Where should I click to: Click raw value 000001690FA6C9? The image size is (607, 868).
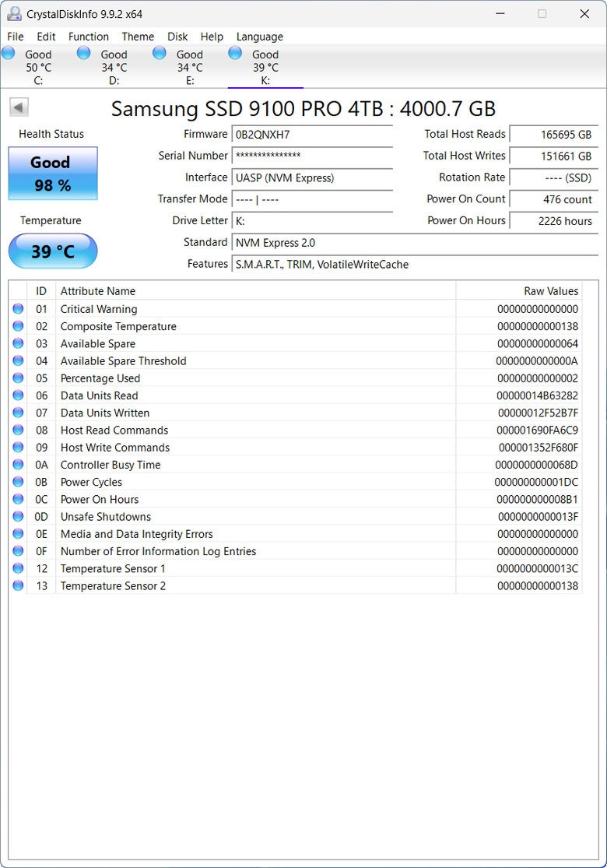coord(537,430)
